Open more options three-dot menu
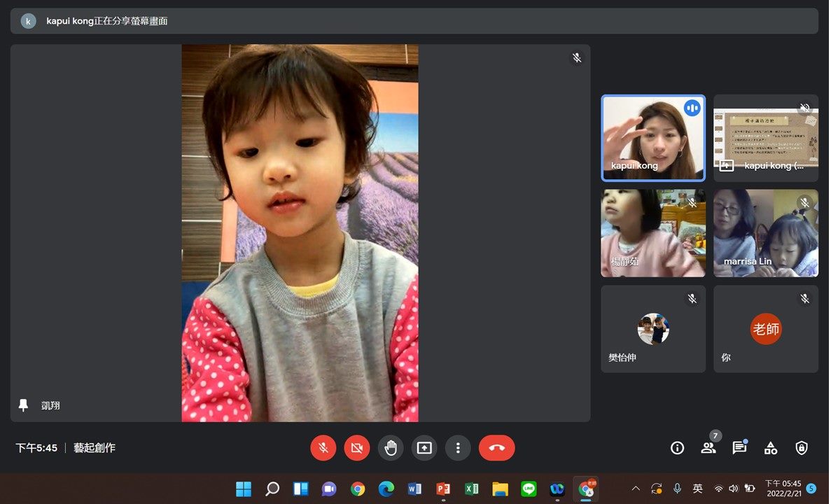 (x=458, y=448)
